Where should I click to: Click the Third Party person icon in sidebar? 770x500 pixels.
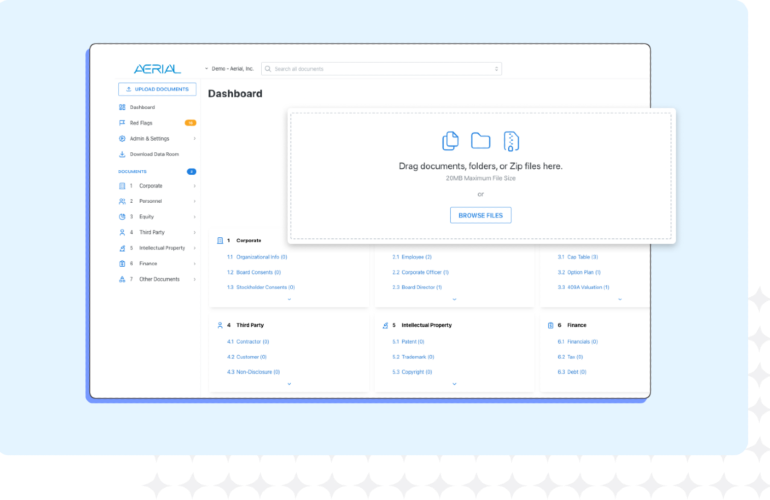[122, 232]
